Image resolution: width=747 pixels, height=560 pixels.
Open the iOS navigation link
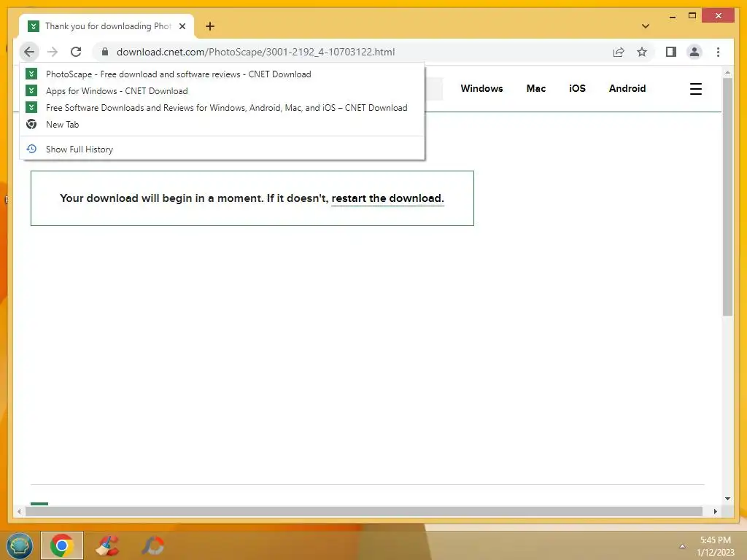577,88
